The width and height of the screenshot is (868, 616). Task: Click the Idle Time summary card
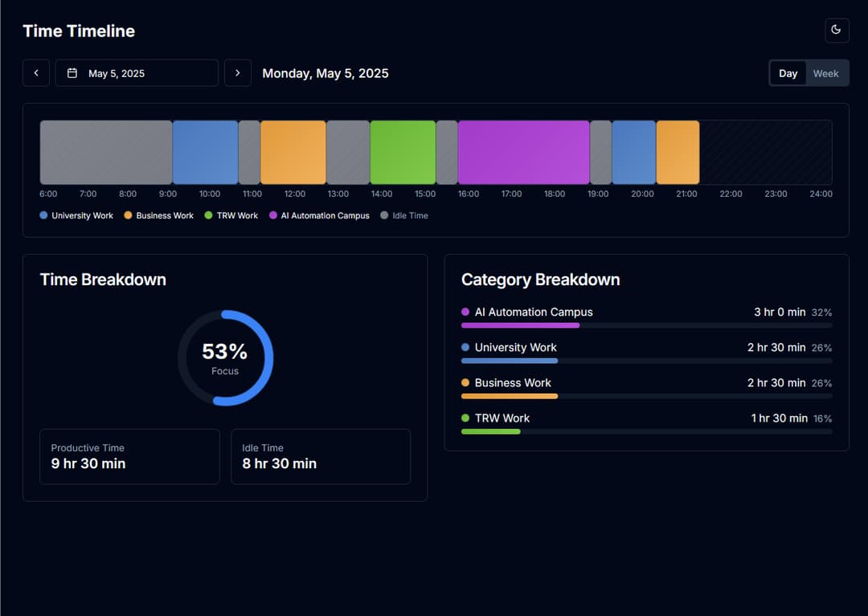click(x=321, y=457)
